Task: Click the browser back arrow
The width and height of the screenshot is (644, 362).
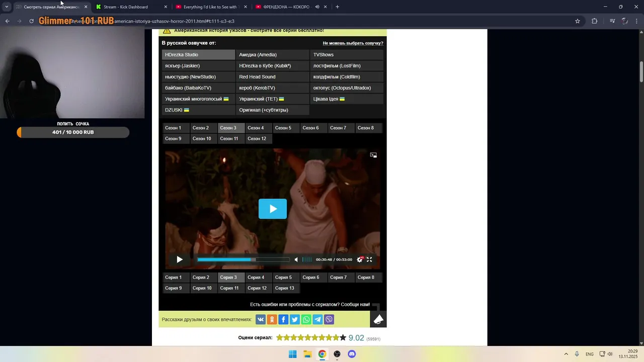Action: [x=7, y=21]
